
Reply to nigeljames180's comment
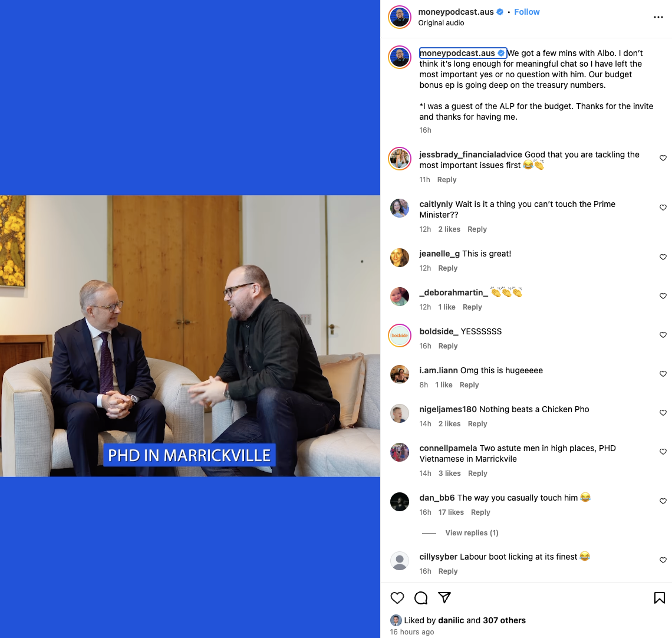coord(477,423)
